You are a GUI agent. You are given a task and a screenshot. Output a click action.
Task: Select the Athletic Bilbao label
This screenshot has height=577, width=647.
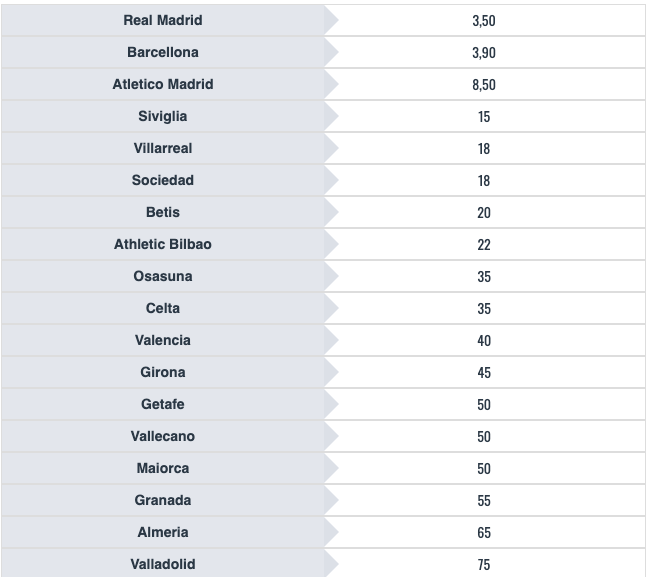pyautogui.click(x=162, y=244)
